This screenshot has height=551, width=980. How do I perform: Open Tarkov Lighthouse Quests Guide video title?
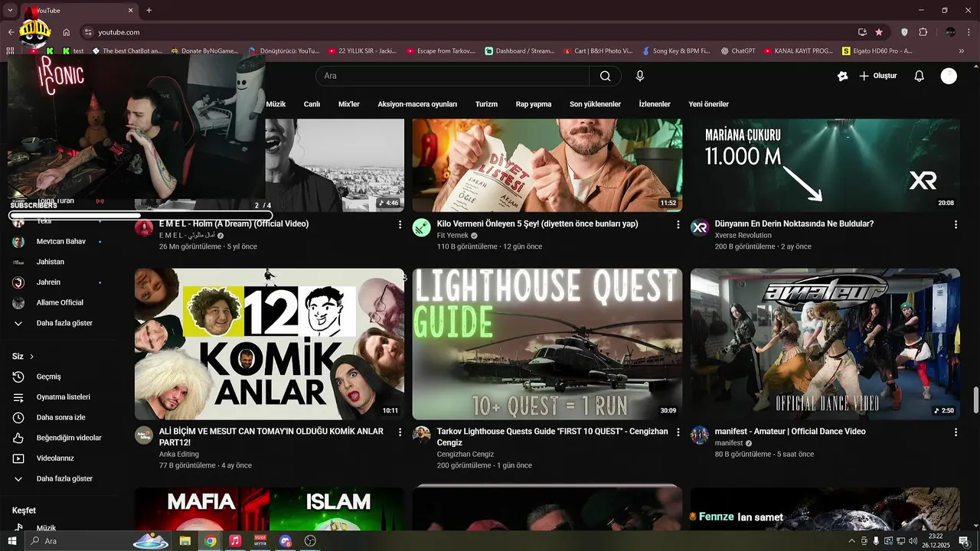[x=552, y=437]
